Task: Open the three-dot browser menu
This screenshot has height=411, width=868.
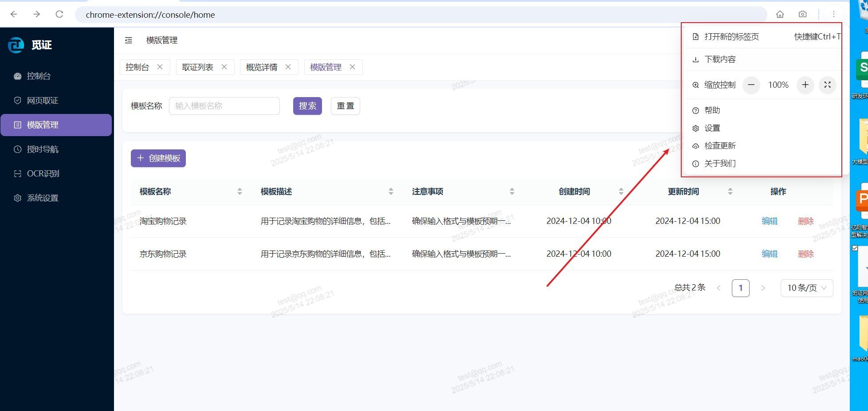Action: point(833,14)
